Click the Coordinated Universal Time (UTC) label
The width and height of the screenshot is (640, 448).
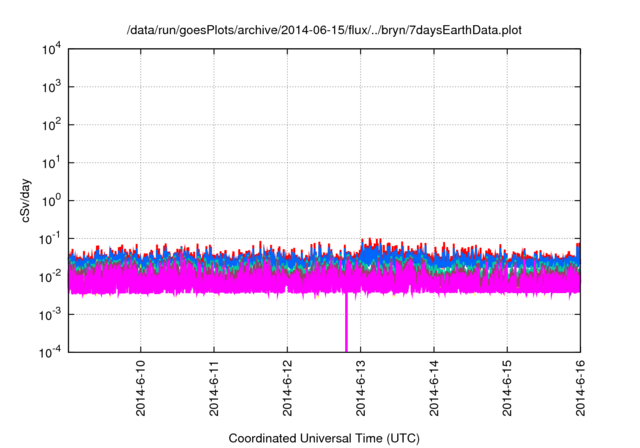[324, 438]
